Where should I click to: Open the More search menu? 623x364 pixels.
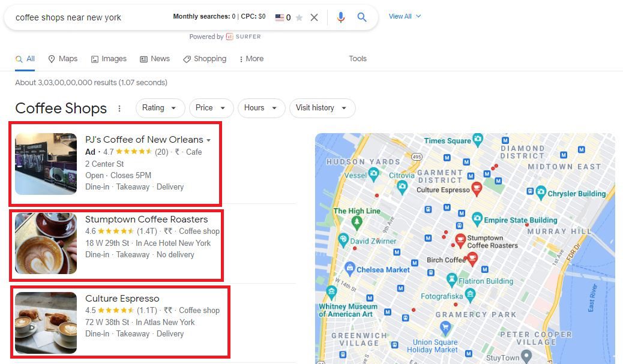[251, 59]
